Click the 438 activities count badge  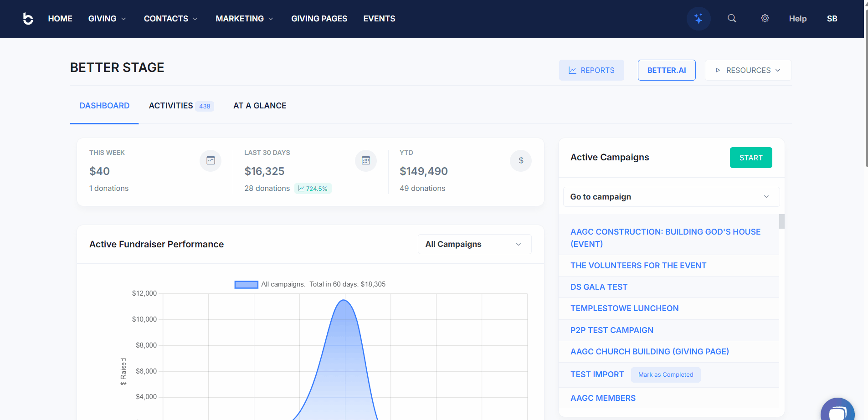[205, 106]
